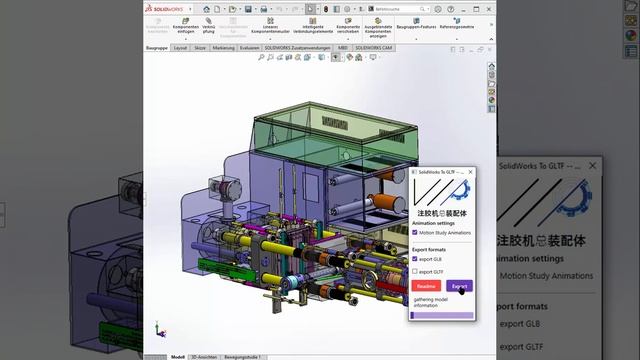
Task: Open the File Explorer folder in task pane
Action: tap(491, 83)
